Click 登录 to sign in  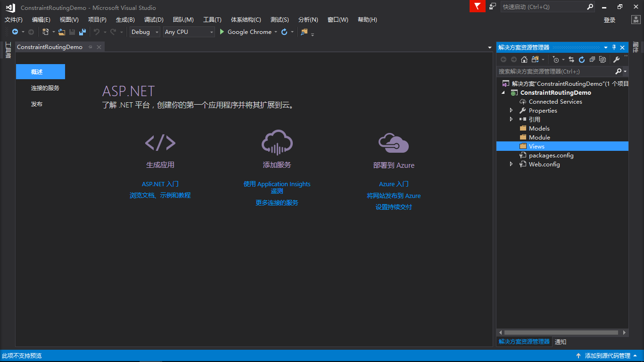[610, 20]
